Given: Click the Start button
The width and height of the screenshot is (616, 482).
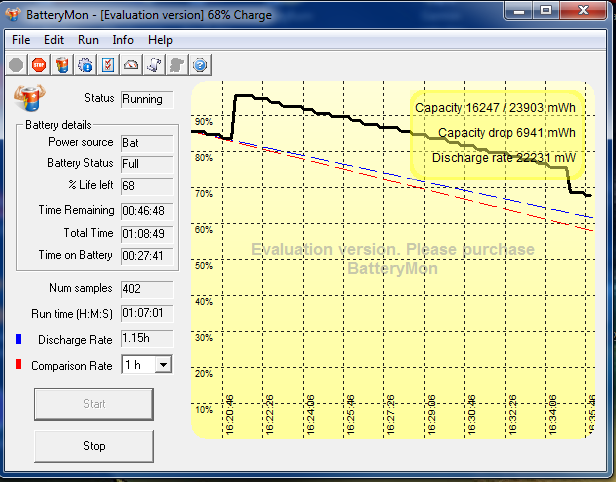Looking at the screenshot, I should point(94,404).
